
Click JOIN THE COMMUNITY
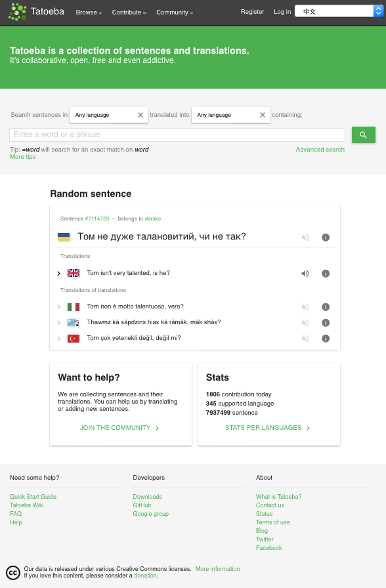click(119, 428)
